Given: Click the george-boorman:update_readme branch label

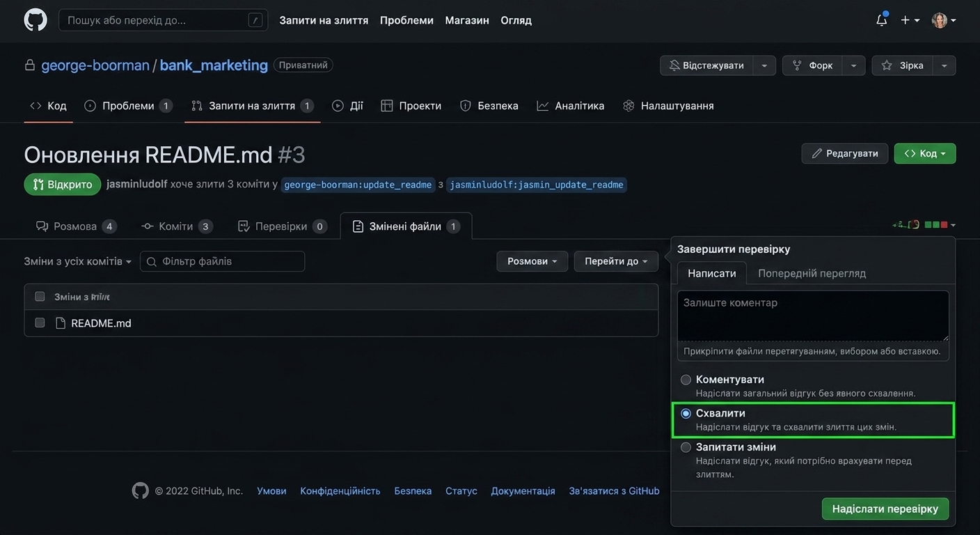Looking at the screenshot, I should tap(358, 185).
